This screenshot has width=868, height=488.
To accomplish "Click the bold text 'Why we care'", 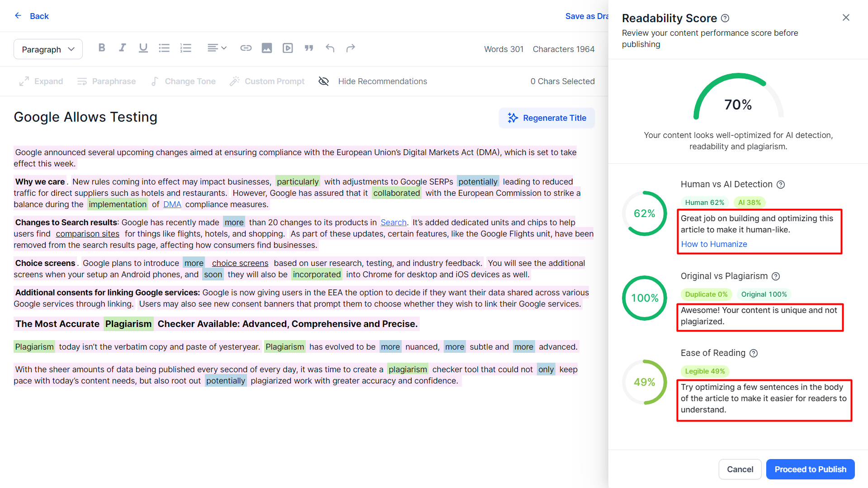I will click(40, 182).
